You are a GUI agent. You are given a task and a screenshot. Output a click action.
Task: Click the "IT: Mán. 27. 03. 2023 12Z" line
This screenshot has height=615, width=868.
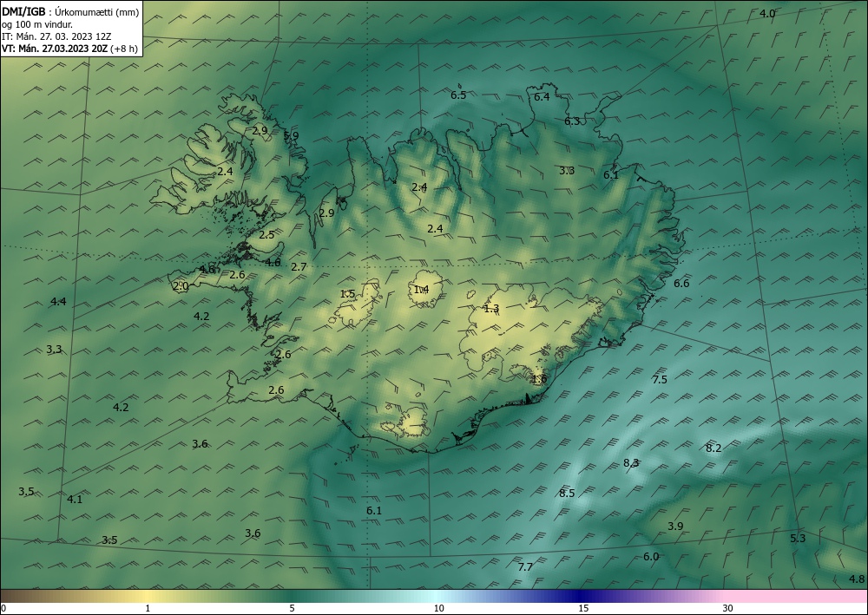[x=56, y=36]
